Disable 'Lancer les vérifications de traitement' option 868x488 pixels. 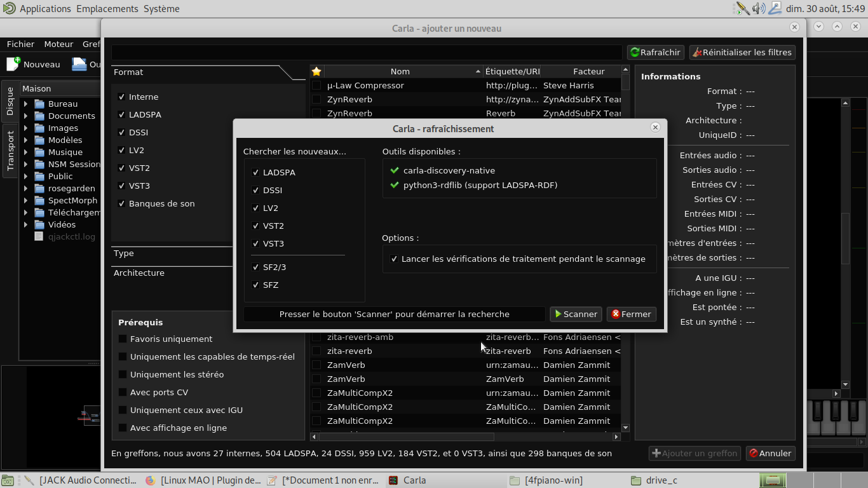pos(395,259)
